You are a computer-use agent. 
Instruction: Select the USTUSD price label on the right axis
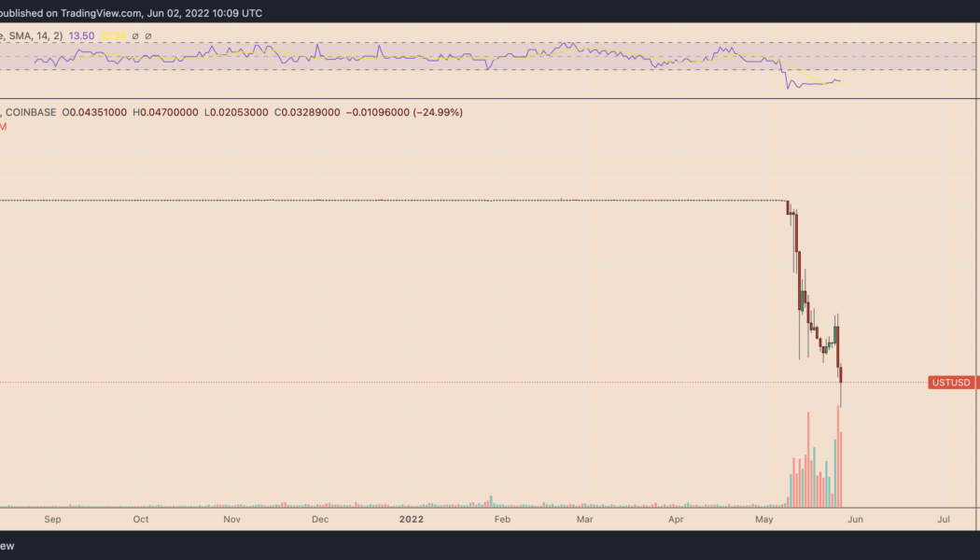950,382
